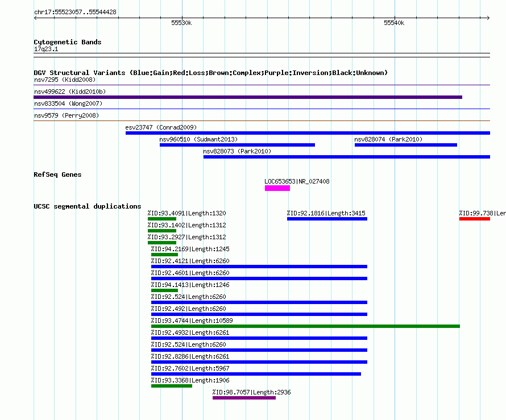Open variant label nsv828073 (Park2010)
The width and height of the screenshot is (506, 420).
[x=237, y=151]
